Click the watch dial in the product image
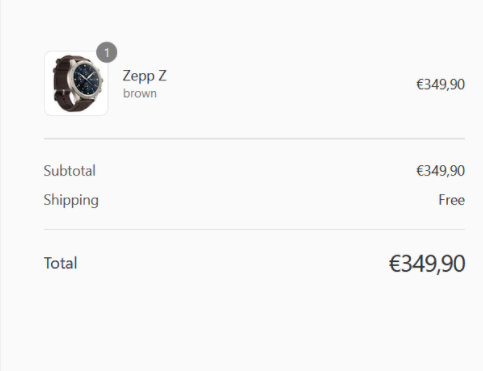Viewport: 483px width, 371px height. point(87,77)
